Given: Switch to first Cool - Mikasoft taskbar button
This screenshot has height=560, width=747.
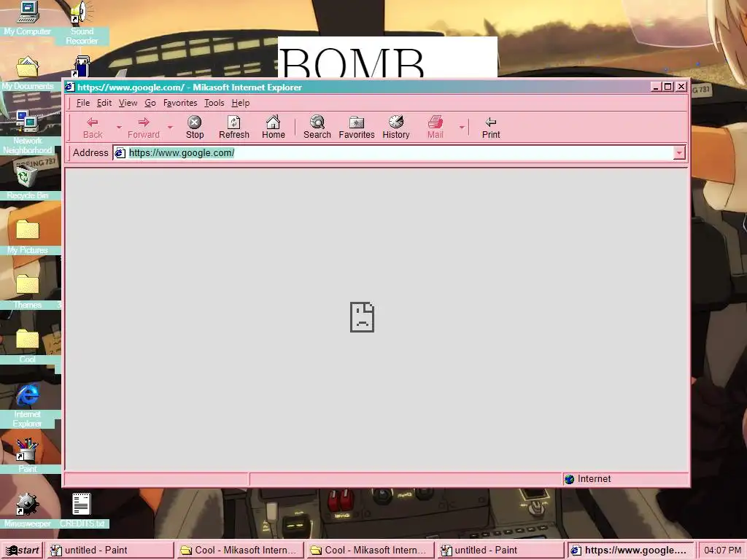Looking at the screenshot, I should click(240, 550).
